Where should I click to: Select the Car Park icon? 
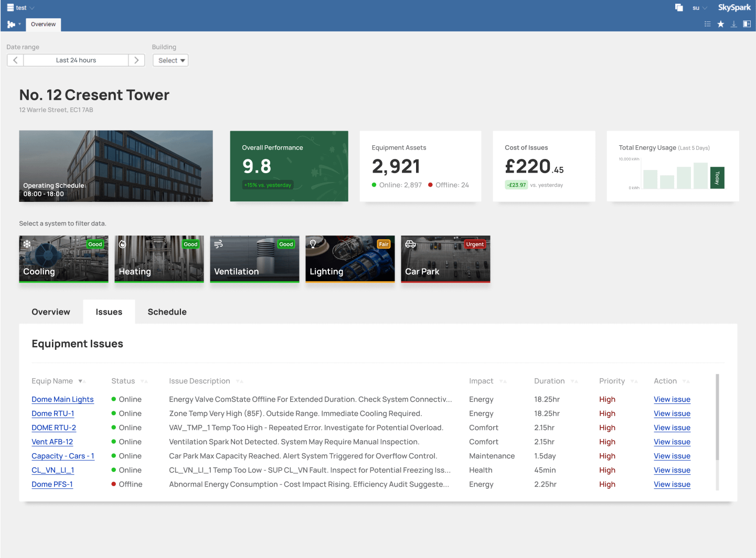click(410, 244)
